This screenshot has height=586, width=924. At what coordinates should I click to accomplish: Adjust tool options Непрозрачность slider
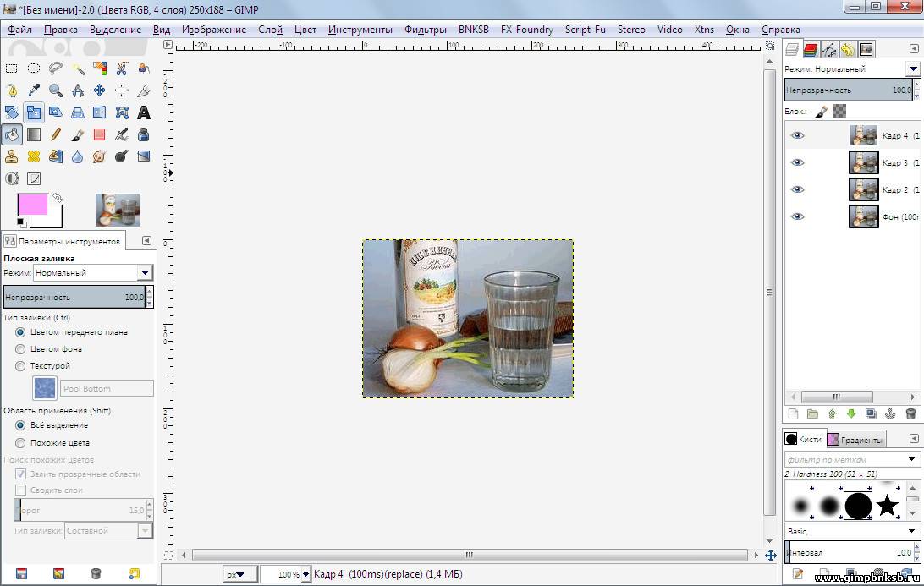pos(74,298)
